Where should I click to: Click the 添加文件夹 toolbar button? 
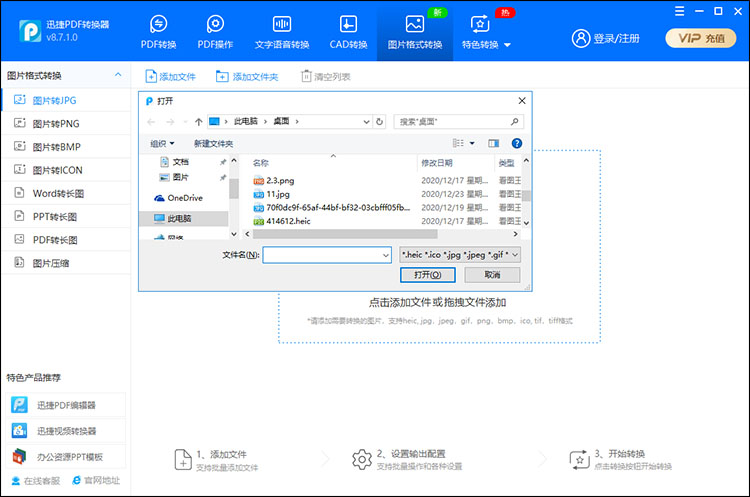tap(247, 77)
